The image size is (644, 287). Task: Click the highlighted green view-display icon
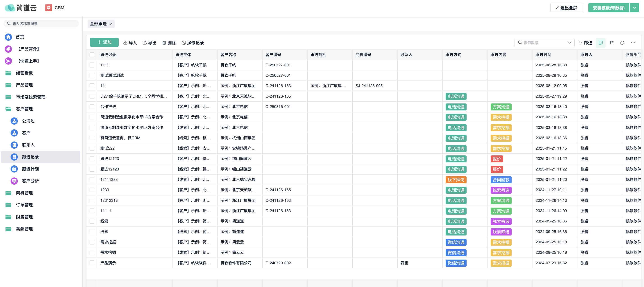(600, 43)
